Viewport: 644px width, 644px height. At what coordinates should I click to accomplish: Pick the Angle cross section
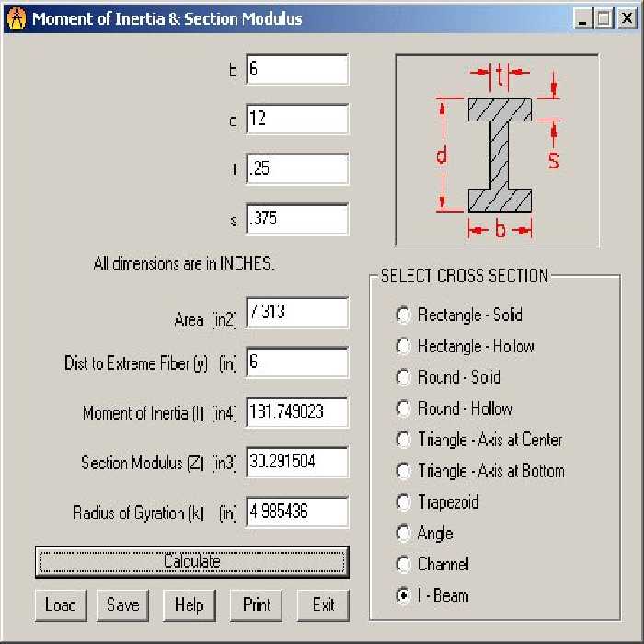click(x=424, y=533)
